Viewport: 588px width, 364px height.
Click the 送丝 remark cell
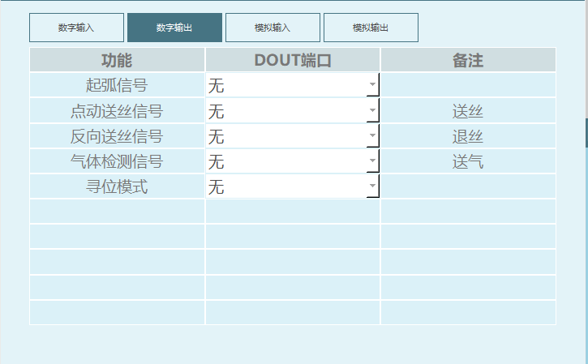coord(468,110)
